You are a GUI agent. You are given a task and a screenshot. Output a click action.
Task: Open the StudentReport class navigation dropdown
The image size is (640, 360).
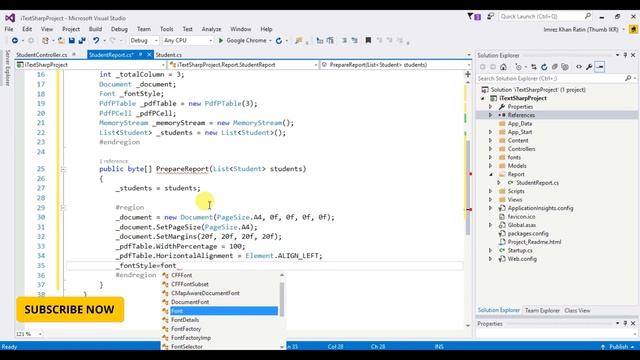pos(243,65)
